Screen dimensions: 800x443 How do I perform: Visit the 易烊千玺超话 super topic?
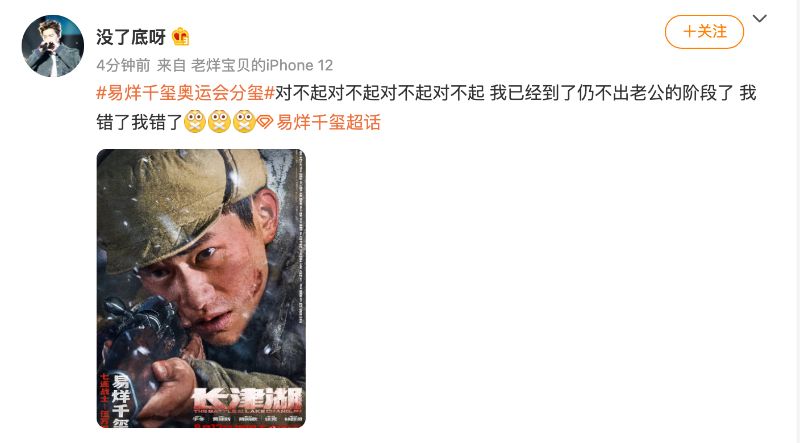pos(329,122)
